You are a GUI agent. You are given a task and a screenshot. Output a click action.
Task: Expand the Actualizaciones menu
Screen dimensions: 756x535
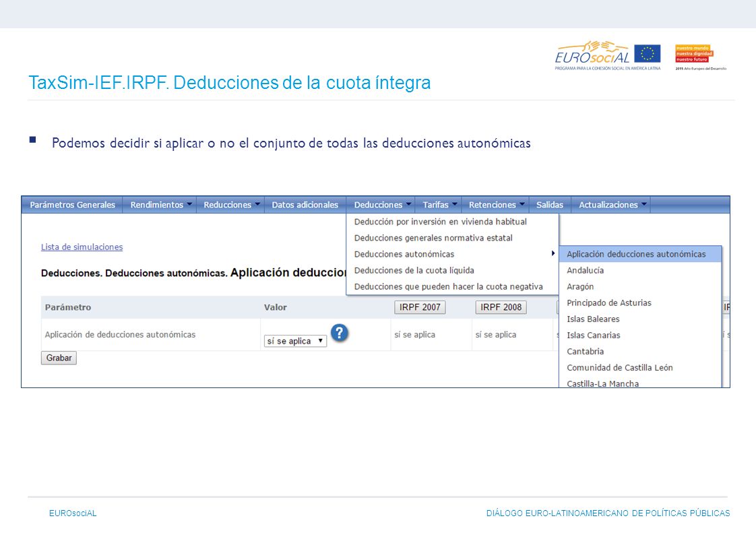[612, 205]
